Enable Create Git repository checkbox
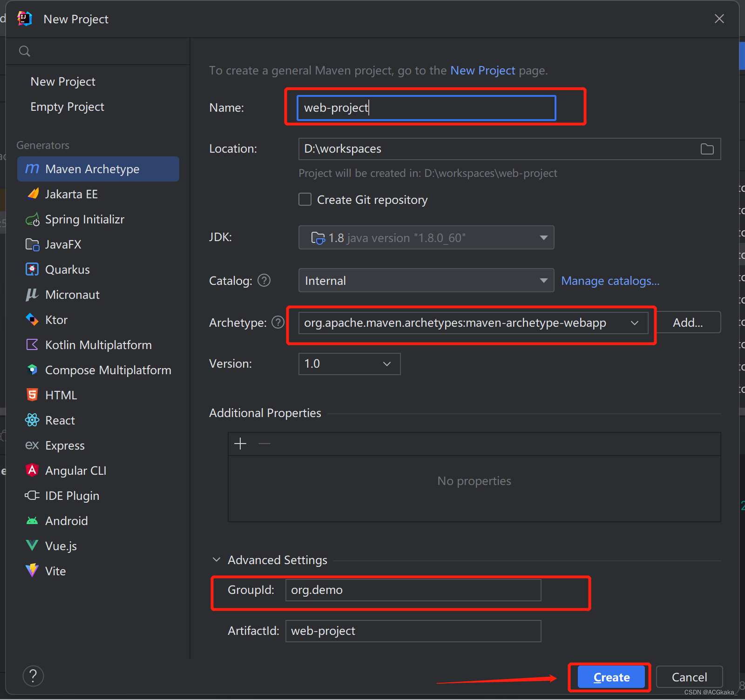This screenshot has width=745, height=700. 305,199
